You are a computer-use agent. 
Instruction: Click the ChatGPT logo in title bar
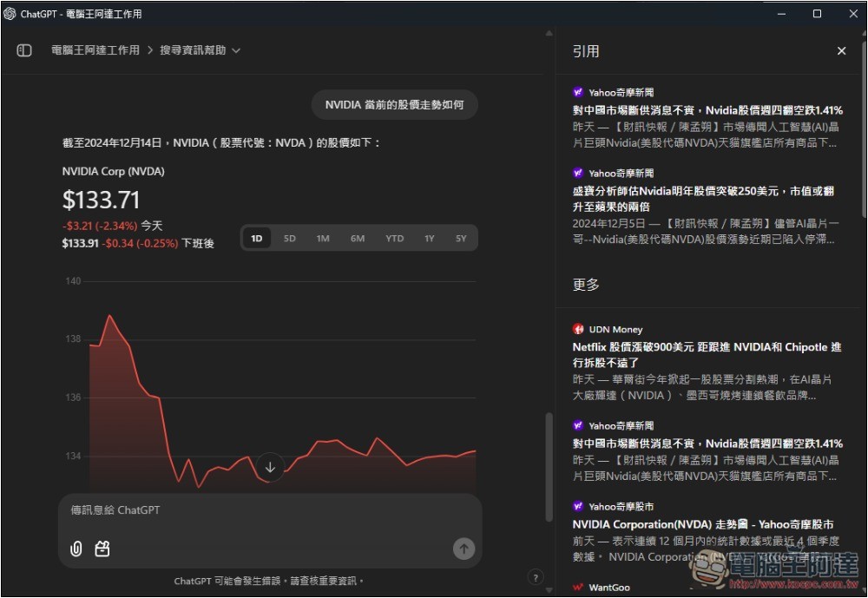[x=10, y=13]
